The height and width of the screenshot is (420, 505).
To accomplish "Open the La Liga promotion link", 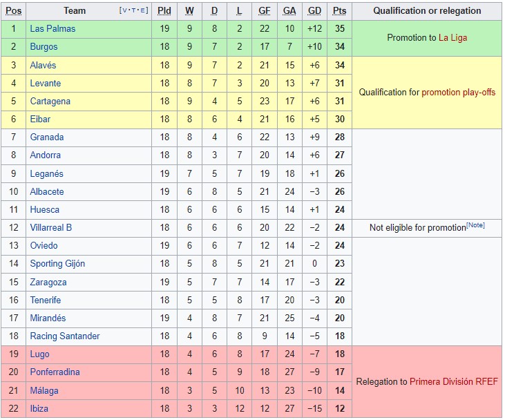I will point(452,38).
